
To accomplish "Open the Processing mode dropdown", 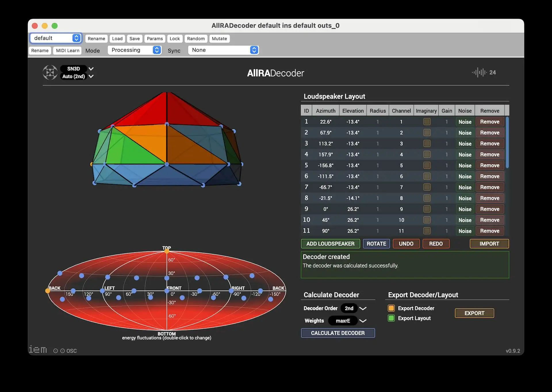I will tap(135, 50).
